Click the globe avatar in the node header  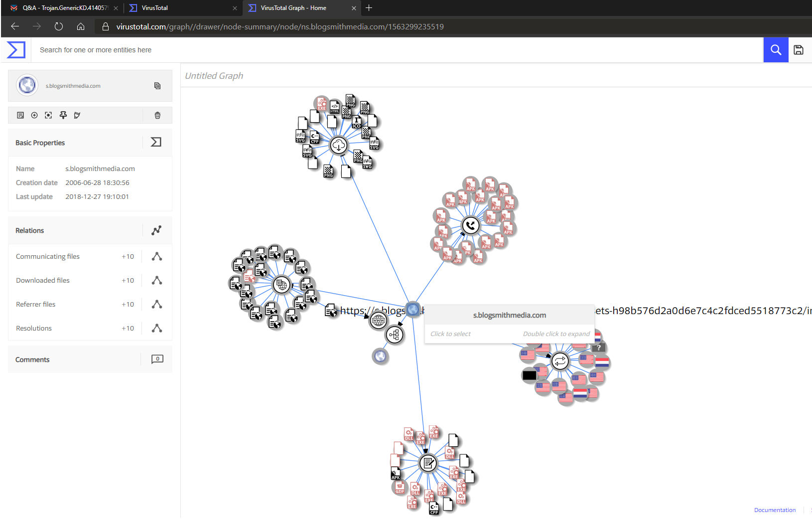(x=27, y=85)
